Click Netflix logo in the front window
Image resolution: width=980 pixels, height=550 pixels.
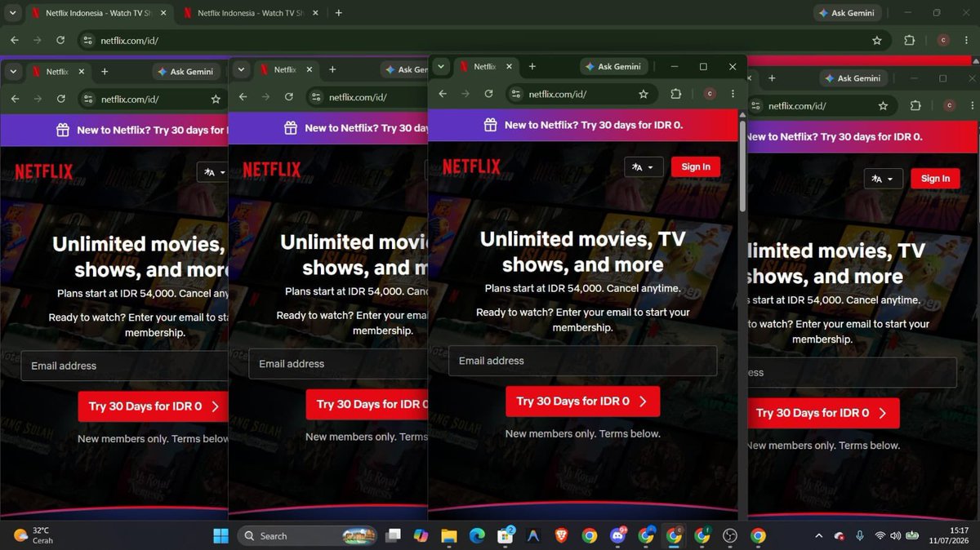[x=471, y=166]
